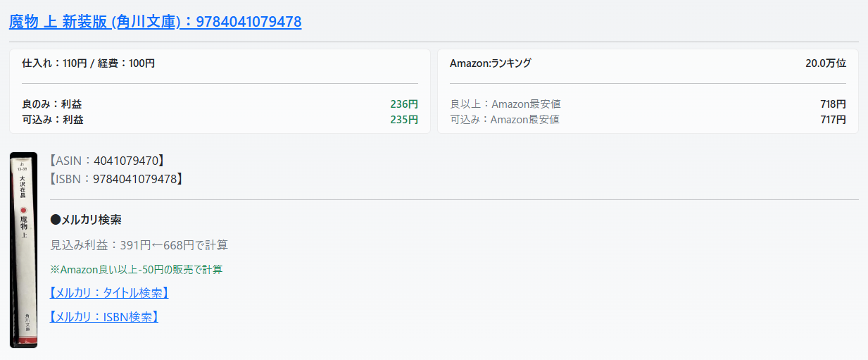Click the book spine thumbnail image

pos(23,250)
